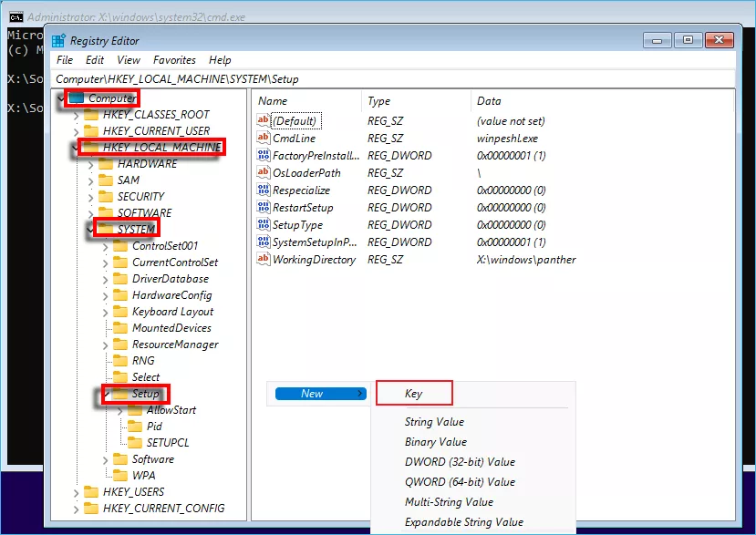Click the ResourceManager folder icon
Viewport: 756px width, 535px height.
click(120, 345)
